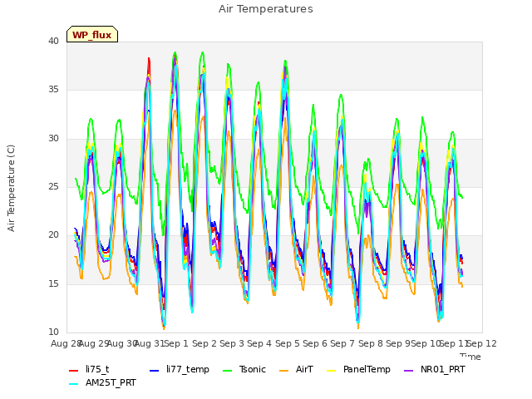Toggle the AirT legend entry

pyautogui.click(x=296, y=369)
